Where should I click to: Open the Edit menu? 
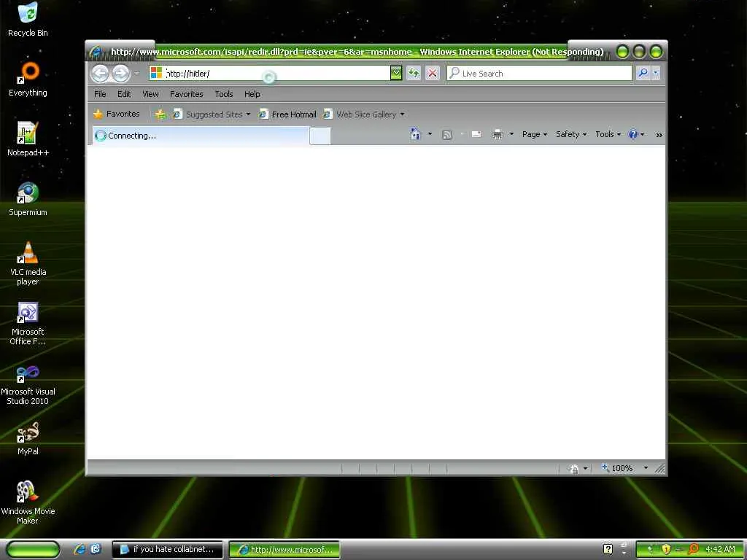click(x=124, y=94)
